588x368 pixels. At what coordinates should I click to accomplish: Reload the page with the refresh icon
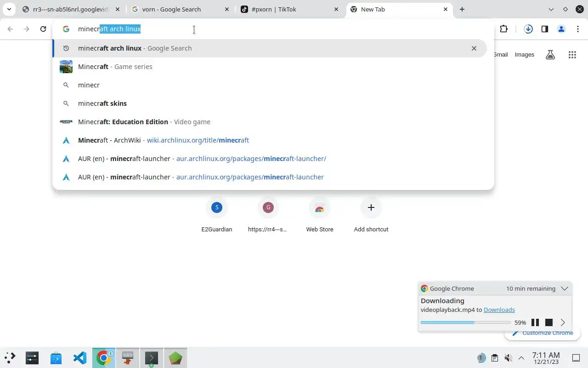coord(43,29)
